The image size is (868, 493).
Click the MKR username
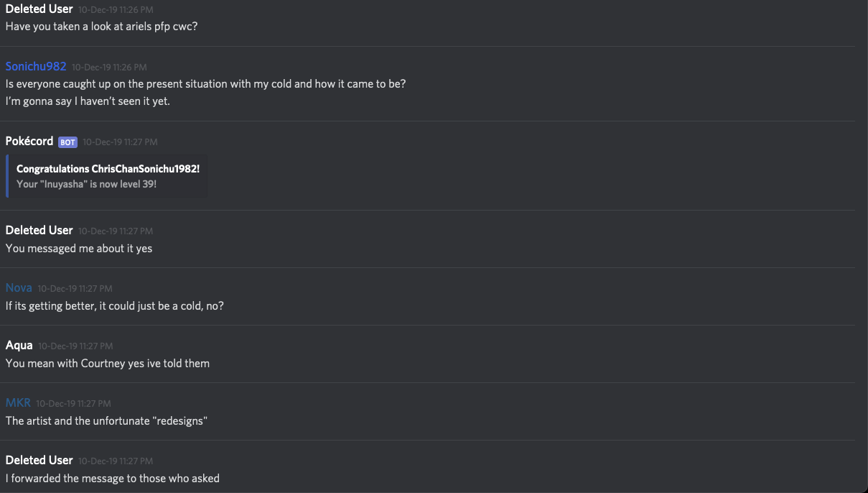point(18,402)
